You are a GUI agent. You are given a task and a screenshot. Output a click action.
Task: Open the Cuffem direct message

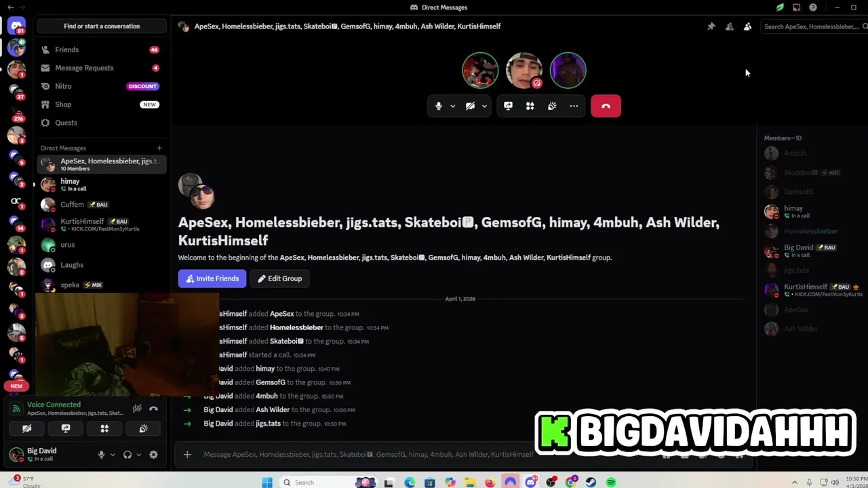(102, 204)
